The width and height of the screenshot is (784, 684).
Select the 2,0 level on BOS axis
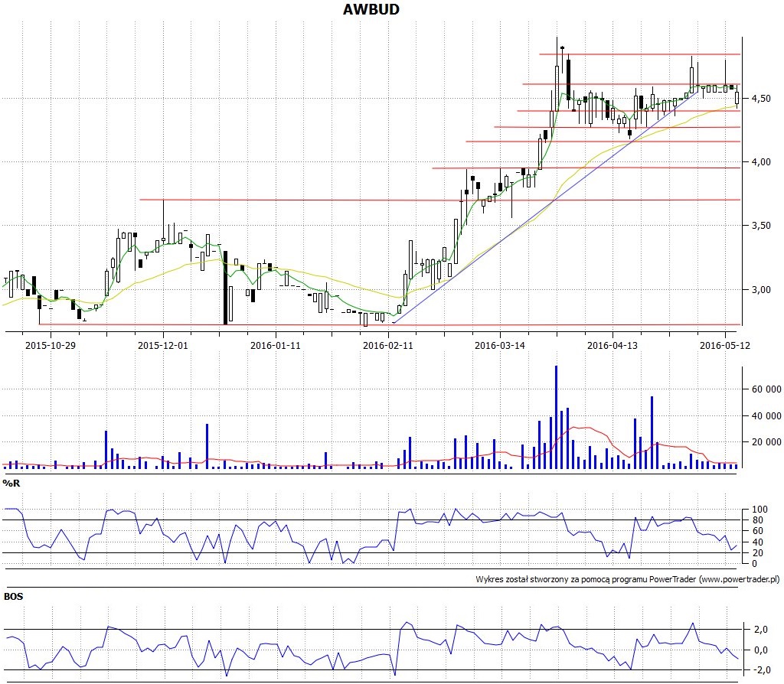coord(760,630)
